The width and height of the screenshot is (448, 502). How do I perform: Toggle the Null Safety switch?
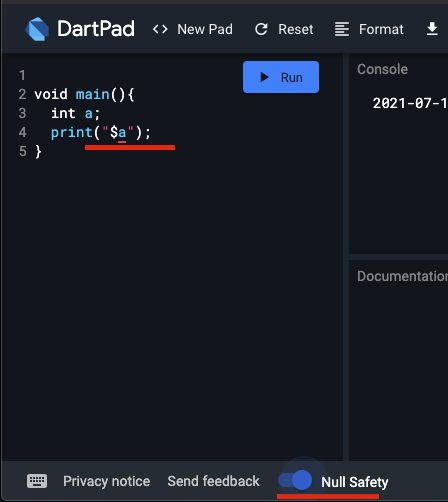(295, 480)
